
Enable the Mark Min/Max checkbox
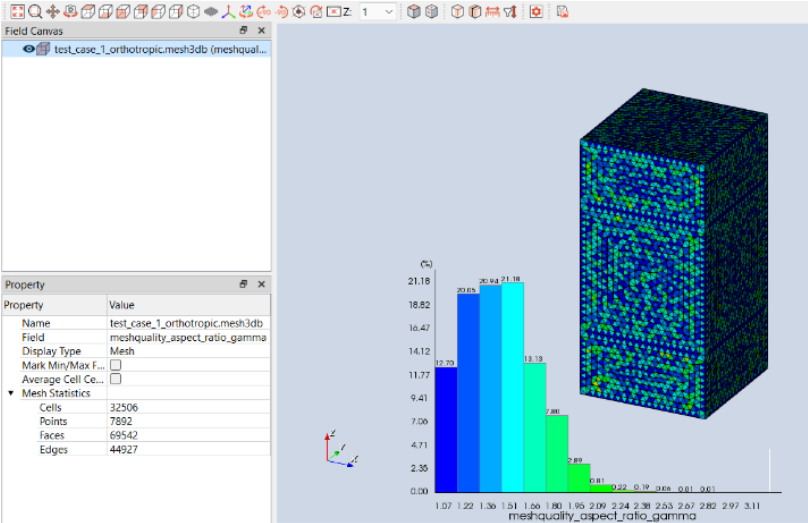(115, 366)
